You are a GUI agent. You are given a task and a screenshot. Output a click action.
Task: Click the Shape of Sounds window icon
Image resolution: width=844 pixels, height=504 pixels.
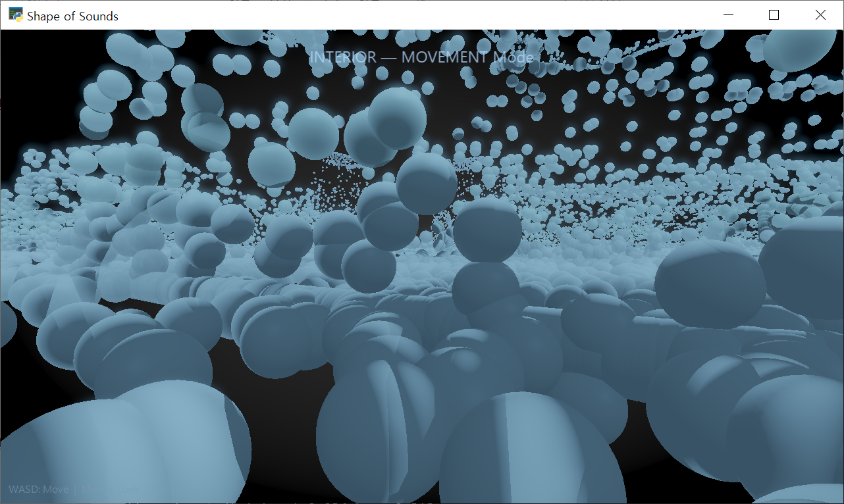pyautogui.click(x=15, y=14)
